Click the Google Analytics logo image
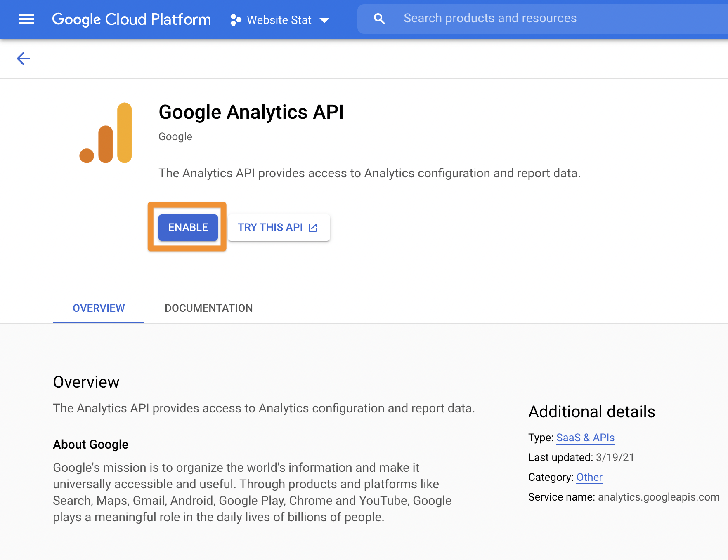 click(106, 133)
